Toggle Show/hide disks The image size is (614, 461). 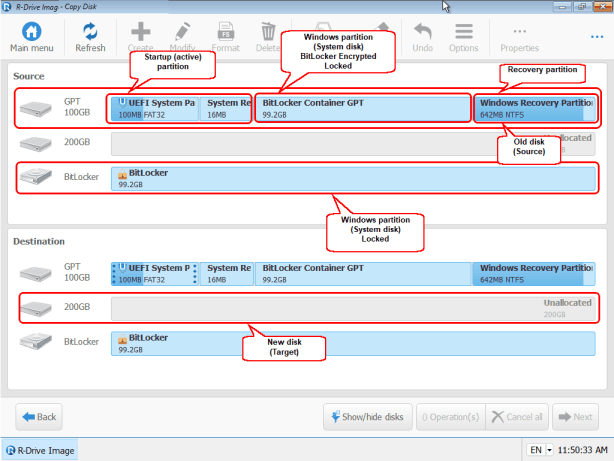pyautogui.click(x=366, y=416)
